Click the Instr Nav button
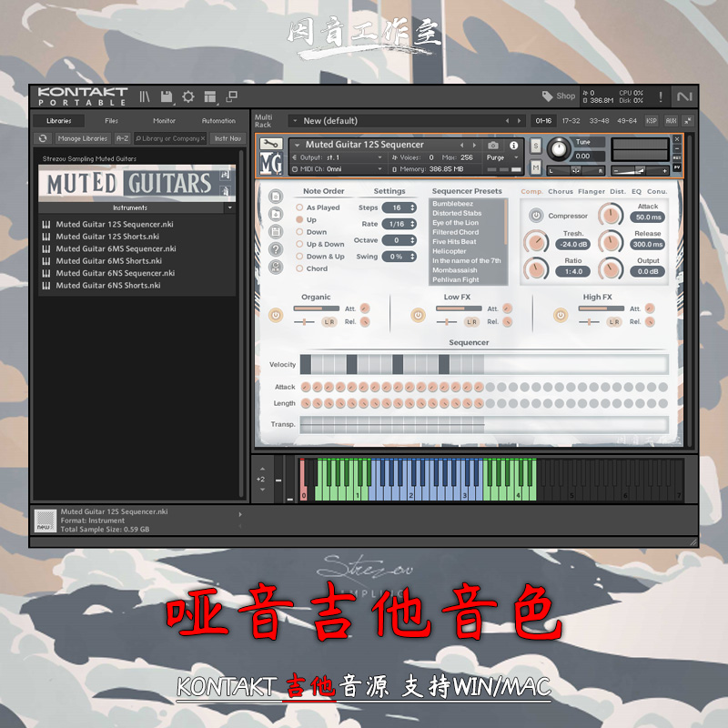Viewport: 728px width, 728px height. (x=227, y=138)
